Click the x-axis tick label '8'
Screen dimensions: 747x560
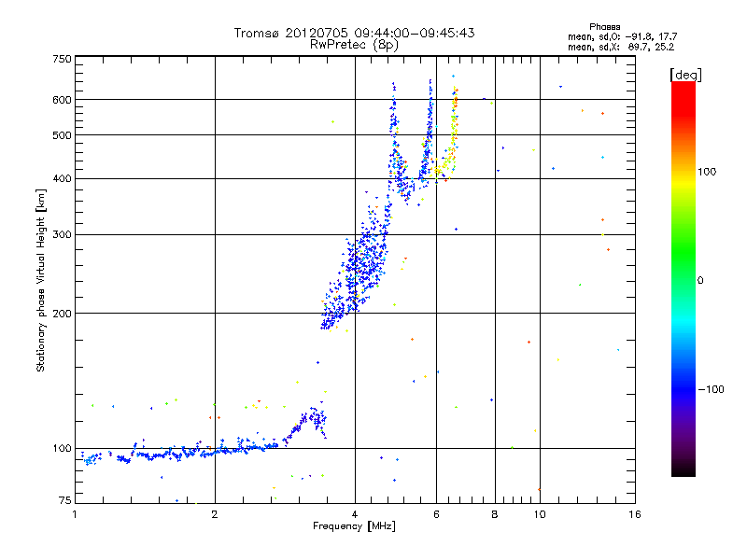495,514
